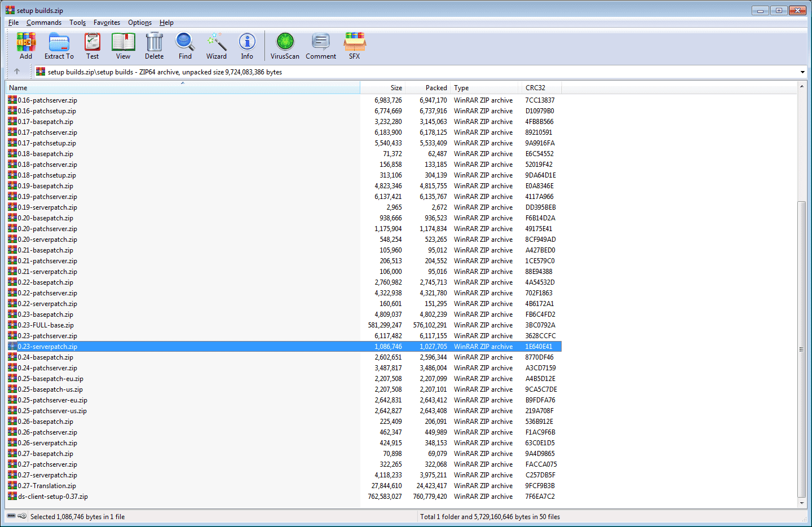Click icon of 0.16-patchserver.zip
Viewport: 812px width, 527px height.
(x=12, y=100)
